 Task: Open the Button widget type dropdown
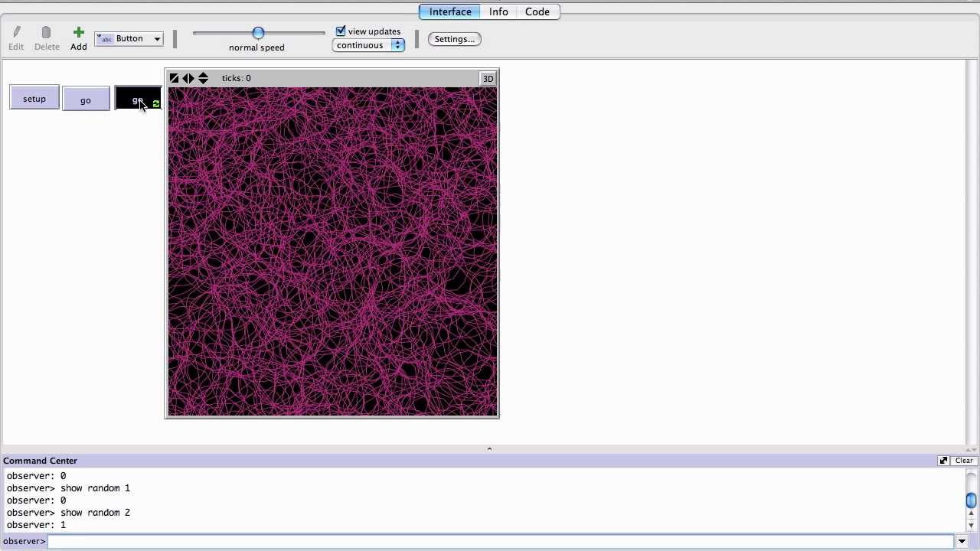click(129, 38)
